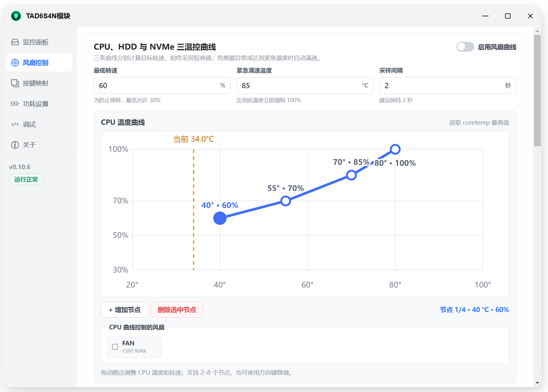Select the 80° • 100% curve node
The image size is (548, 392).
pos(395,149)
